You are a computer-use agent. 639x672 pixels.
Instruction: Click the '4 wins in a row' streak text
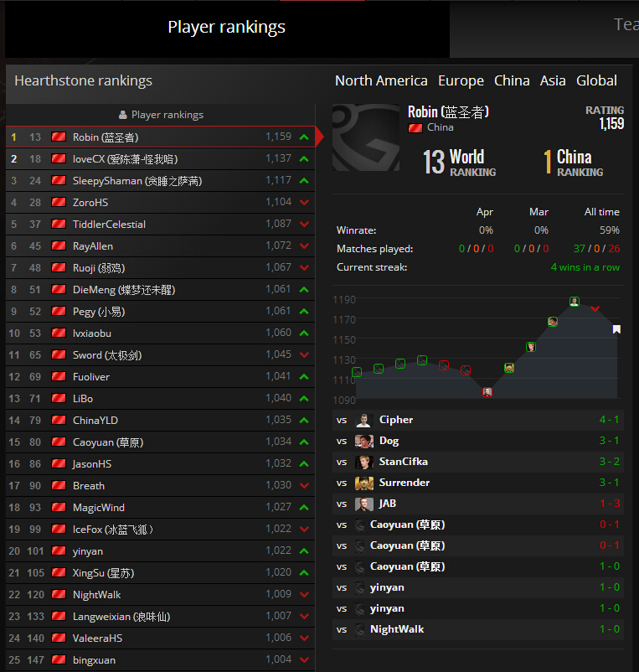click(585, 267)
